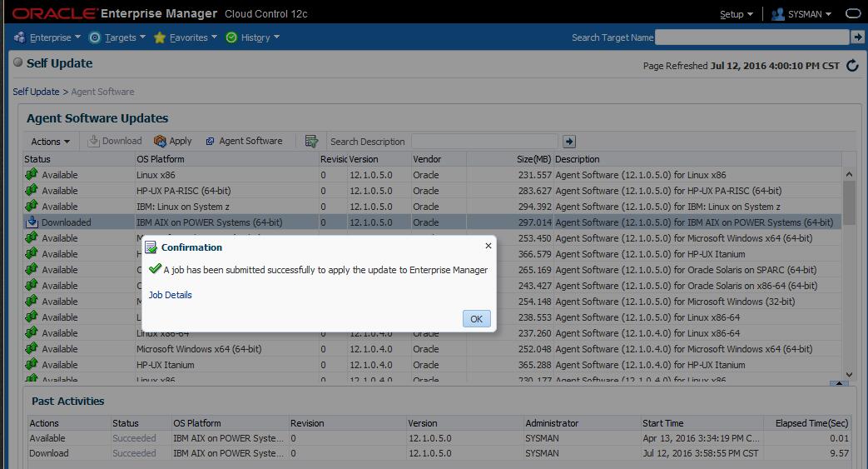Click the table export icon beside Search Description
This screenshot has height=469, width=868.
311,142
